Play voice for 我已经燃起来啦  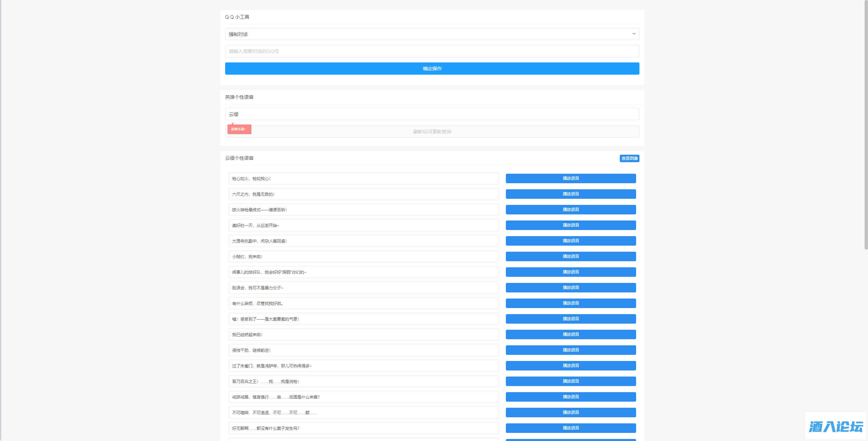(x=570, y=334)
